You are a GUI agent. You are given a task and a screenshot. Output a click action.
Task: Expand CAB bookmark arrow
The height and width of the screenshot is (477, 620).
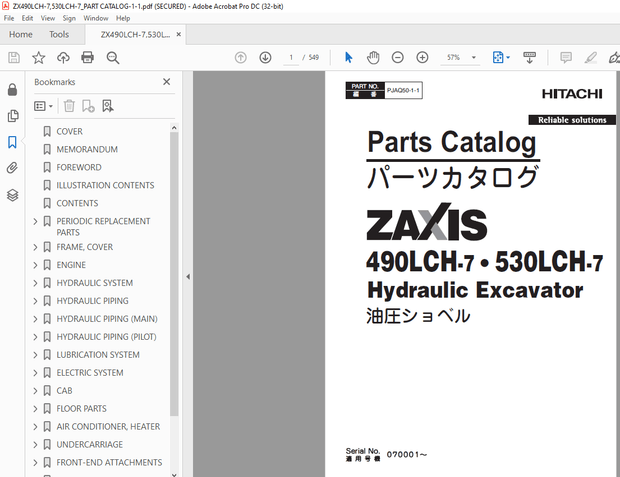pyautogui.click(x=35, y=391)
